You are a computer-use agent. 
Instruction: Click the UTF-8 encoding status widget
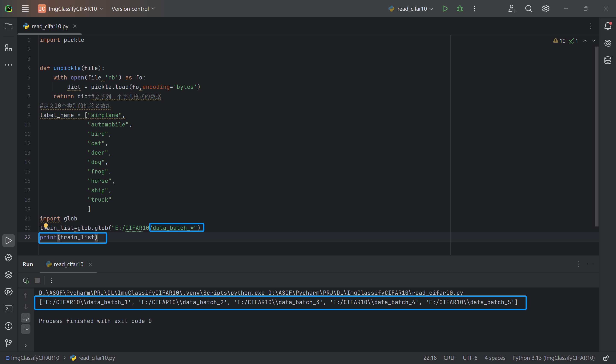(470, 358)
